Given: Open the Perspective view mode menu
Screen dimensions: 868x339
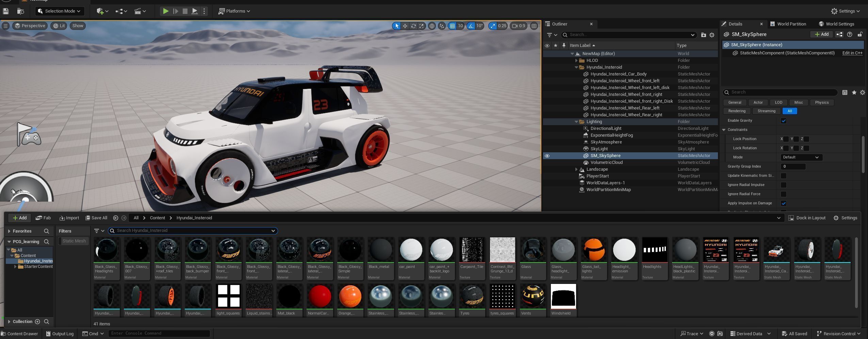Looking at the screenshot, I should click(x=30, y=26).
